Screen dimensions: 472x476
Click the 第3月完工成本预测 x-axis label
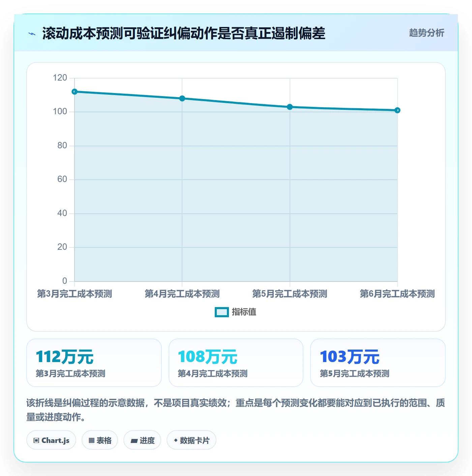tap(75, 294)
